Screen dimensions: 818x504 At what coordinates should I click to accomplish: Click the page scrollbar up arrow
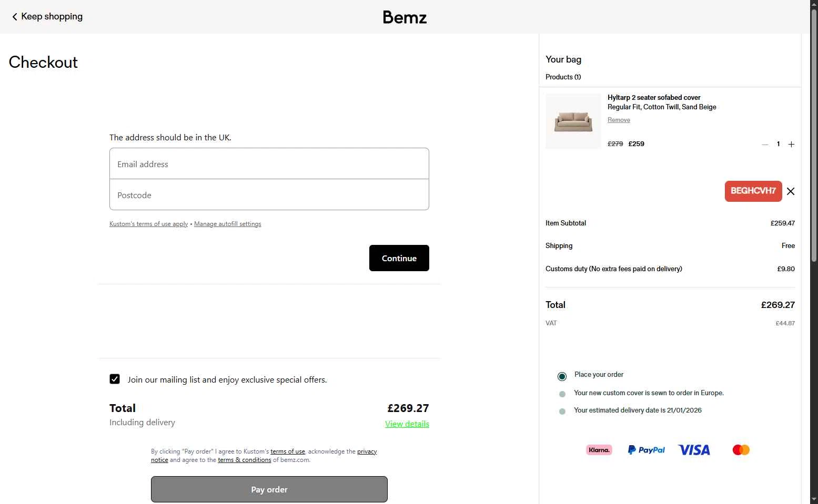pyautogui.click(x=814, y=4)
